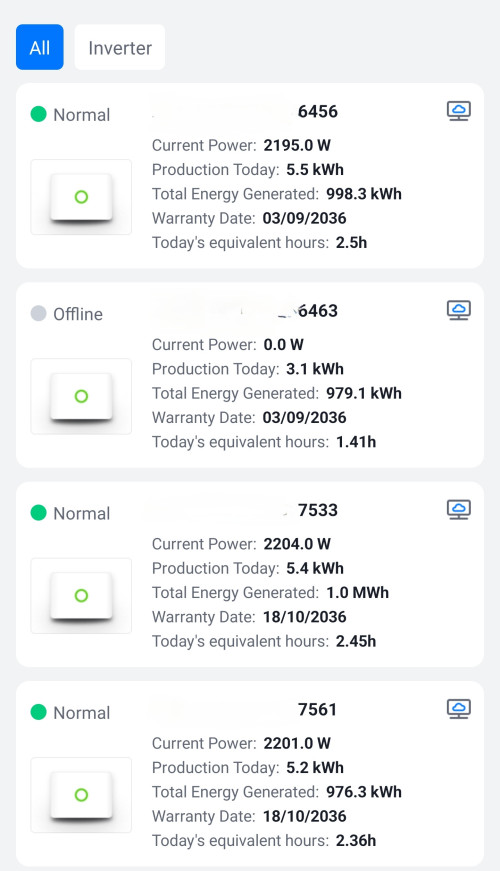Open remote monitor icon for device 6456
The image size is (500, 871).
coord(459,111)
